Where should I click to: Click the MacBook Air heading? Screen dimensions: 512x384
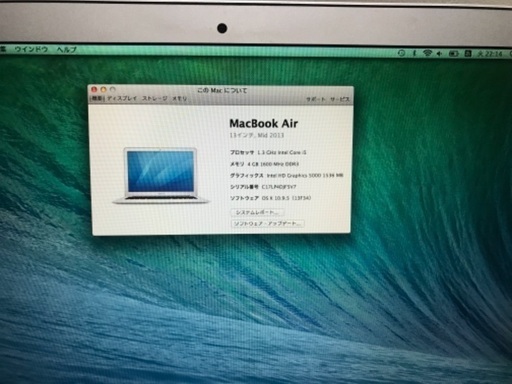263,124
